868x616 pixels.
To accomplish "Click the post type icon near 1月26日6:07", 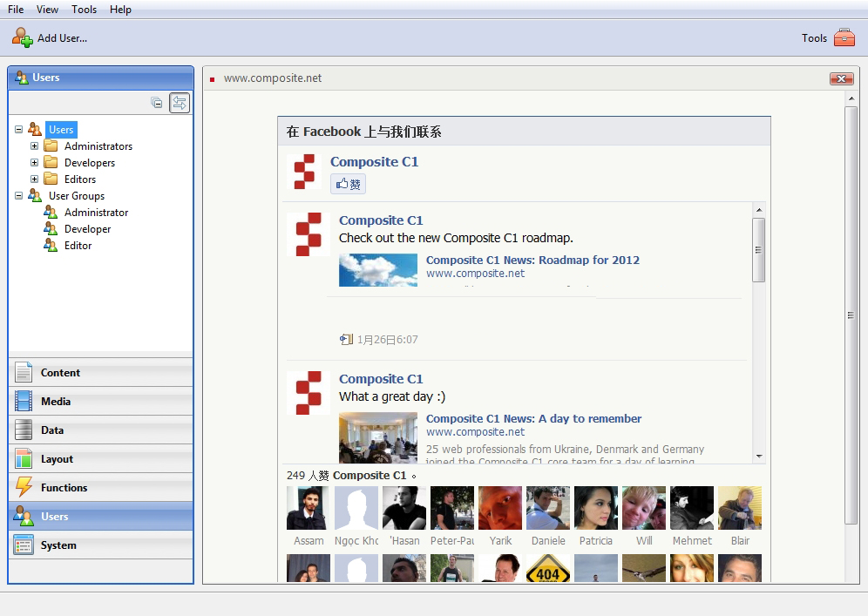I will [x=346, y=339].
